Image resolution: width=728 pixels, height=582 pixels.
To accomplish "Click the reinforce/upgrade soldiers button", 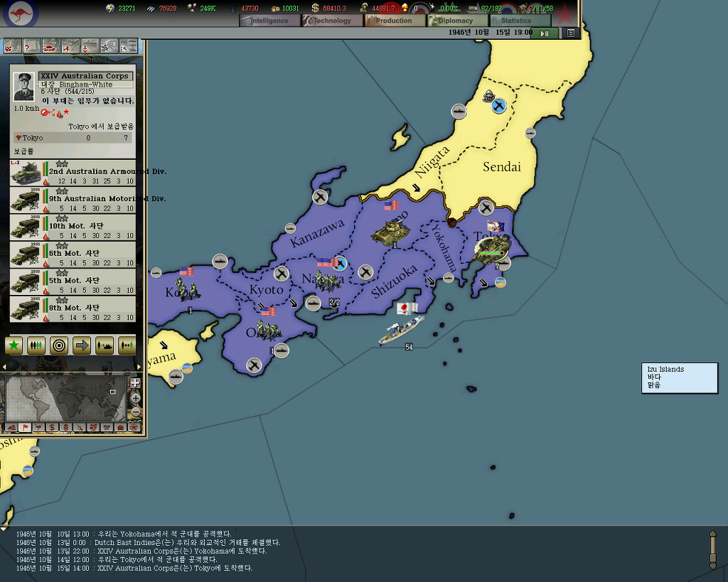I will (36, 345).
